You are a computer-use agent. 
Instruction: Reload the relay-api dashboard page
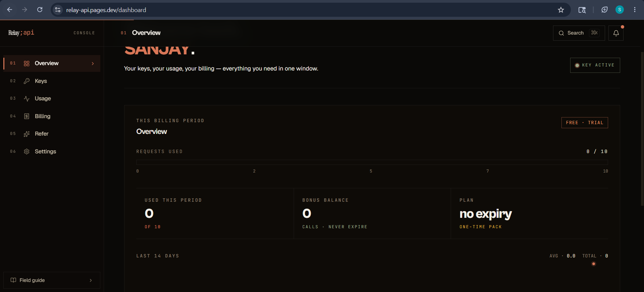(40, 10)
